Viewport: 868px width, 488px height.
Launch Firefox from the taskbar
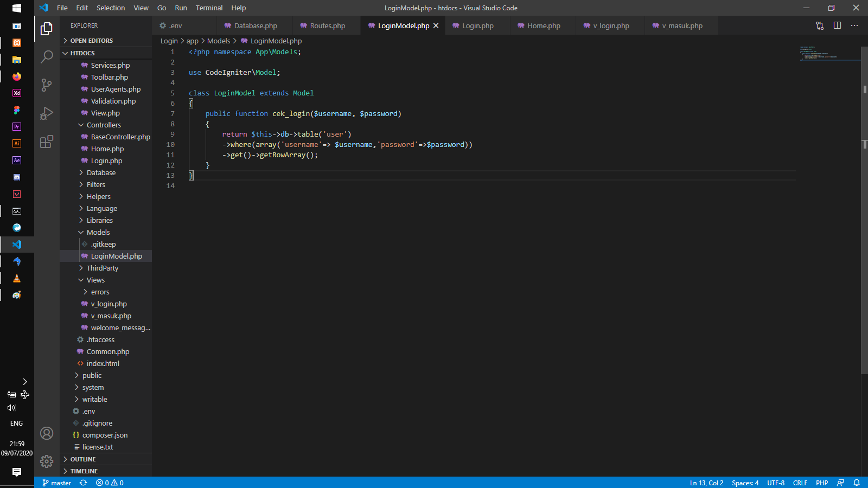(x=16, y=76)
